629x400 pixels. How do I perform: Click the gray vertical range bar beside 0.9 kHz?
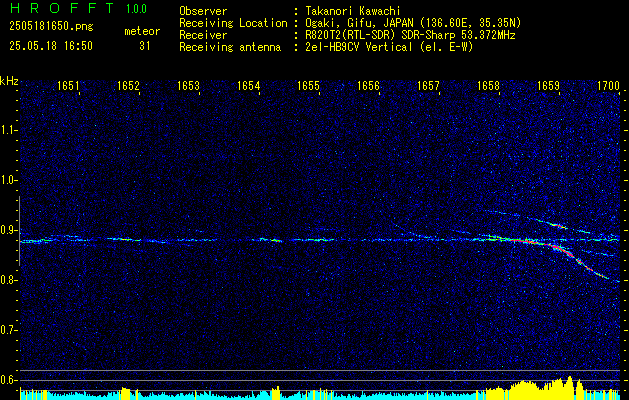click(19, 231)
